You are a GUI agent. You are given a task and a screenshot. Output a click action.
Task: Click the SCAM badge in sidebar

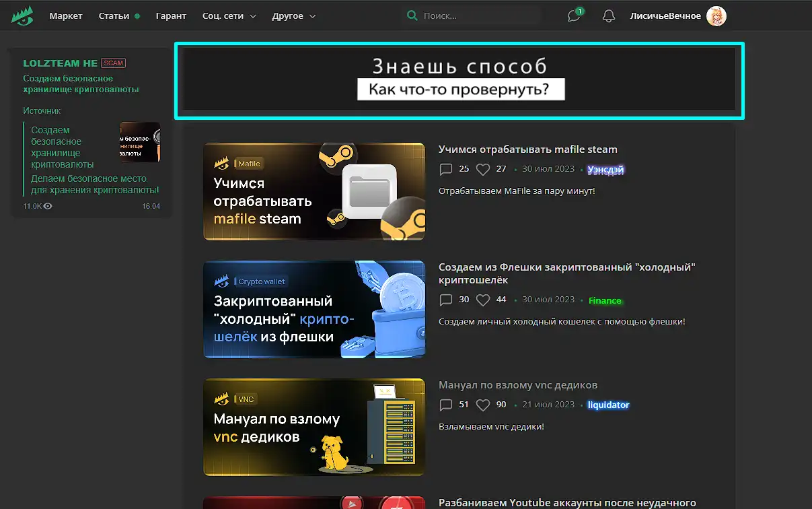pyautogui.click(x=114, y=63)
